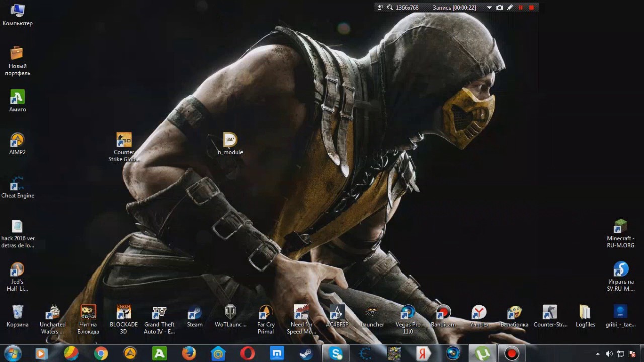
Task: Click the window mode icon in recorder bar
Action: click(x=380, y=8)
